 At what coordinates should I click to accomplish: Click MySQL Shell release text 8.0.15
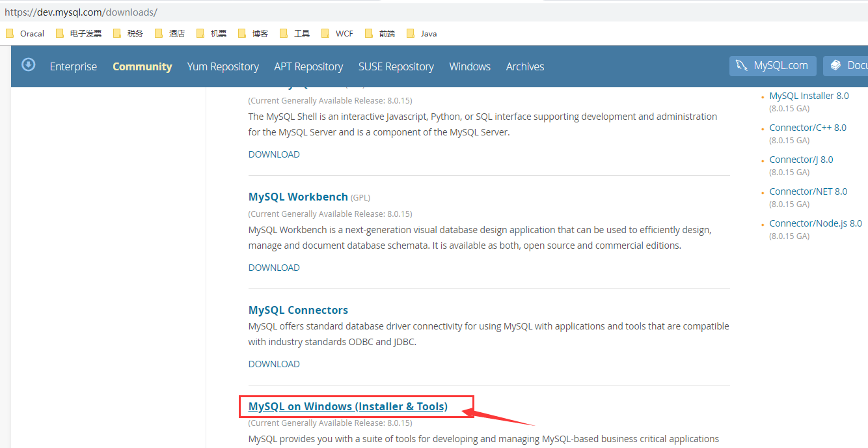(330, 101)
